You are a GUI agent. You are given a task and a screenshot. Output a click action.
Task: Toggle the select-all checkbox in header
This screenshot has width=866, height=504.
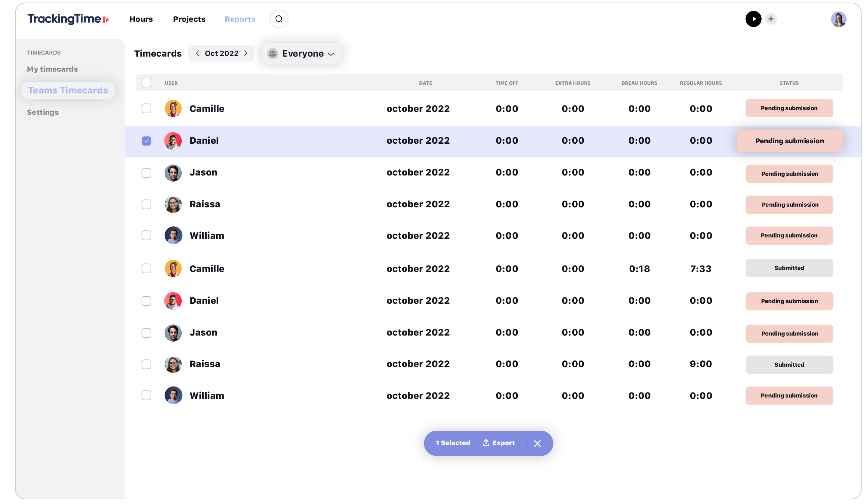point(147,82)
